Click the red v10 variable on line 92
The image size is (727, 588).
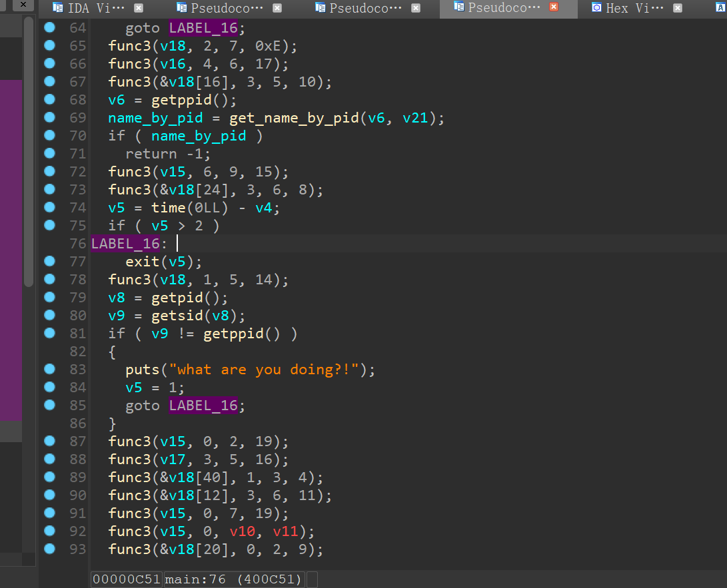[x=243, y=531]
